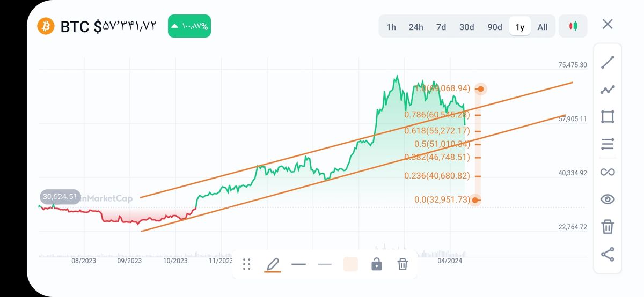Pick the horizontal lines tool in sidebar

click(608, 144)
